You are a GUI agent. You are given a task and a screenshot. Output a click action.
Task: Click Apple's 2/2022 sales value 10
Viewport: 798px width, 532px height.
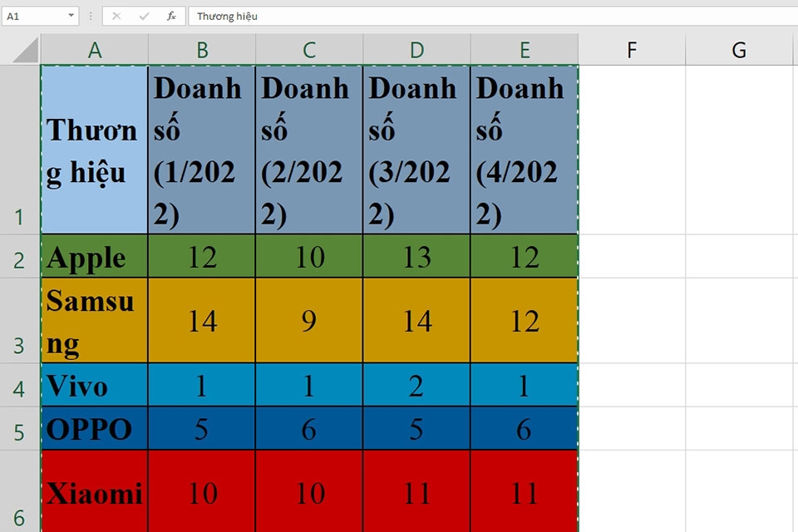(309, 256)
